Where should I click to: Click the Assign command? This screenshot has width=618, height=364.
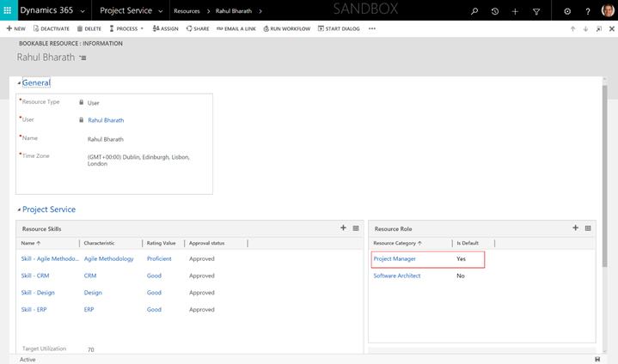click(166, 28)
